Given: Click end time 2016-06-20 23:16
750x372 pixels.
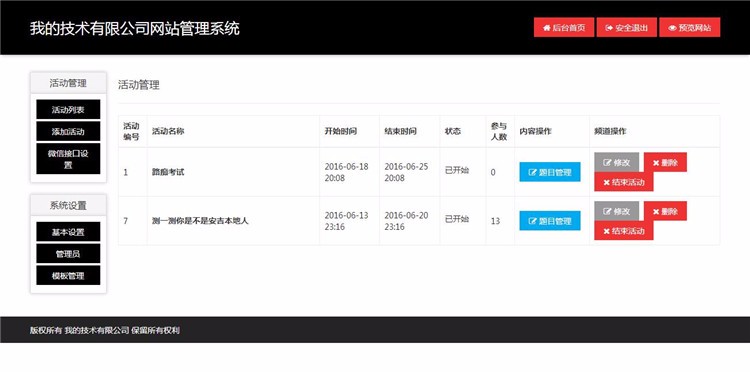Looking at the screenshot, I should 406,221.
